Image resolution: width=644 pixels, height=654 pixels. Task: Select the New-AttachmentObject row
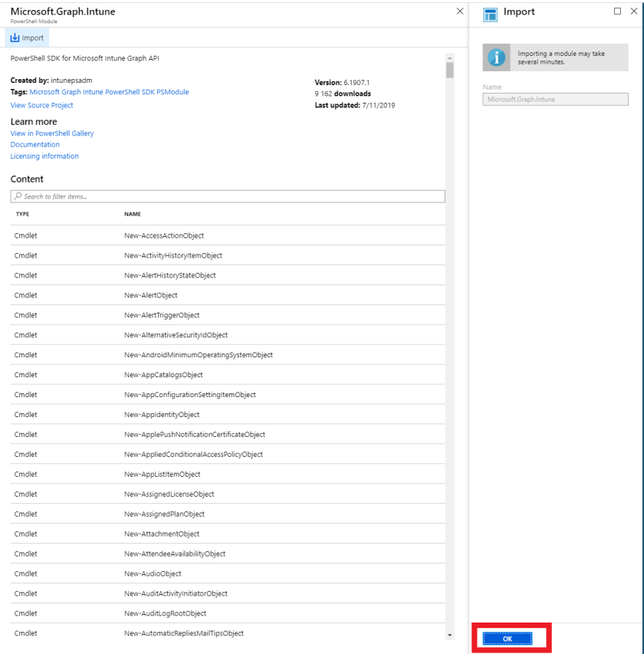[228, 534]
